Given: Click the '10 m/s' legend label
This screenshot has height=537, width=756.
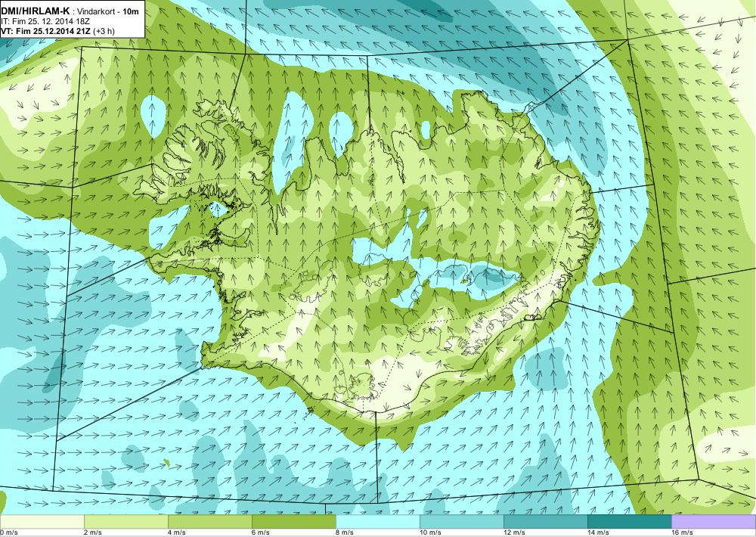Looking at the screenshot, I should 430,532.
